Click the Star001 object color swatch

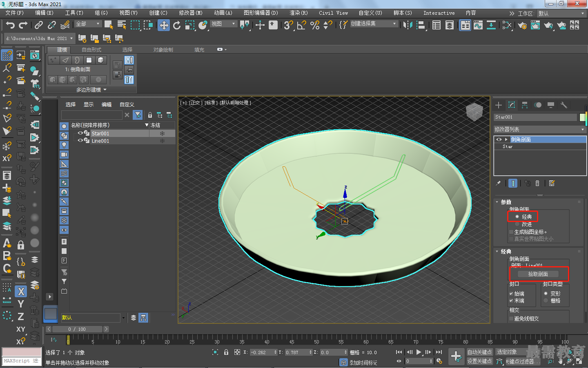[x=582, y=117]
